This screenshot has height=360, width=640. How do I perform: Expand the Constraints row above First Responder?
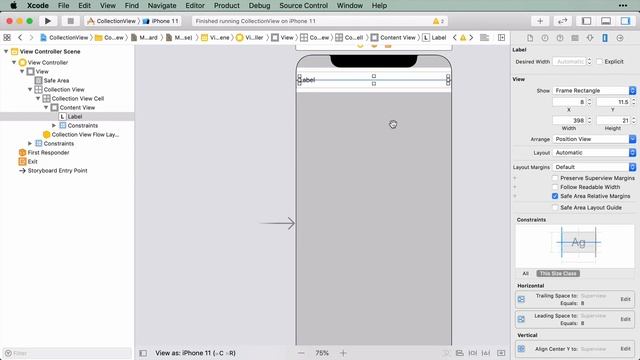[30, 144]
